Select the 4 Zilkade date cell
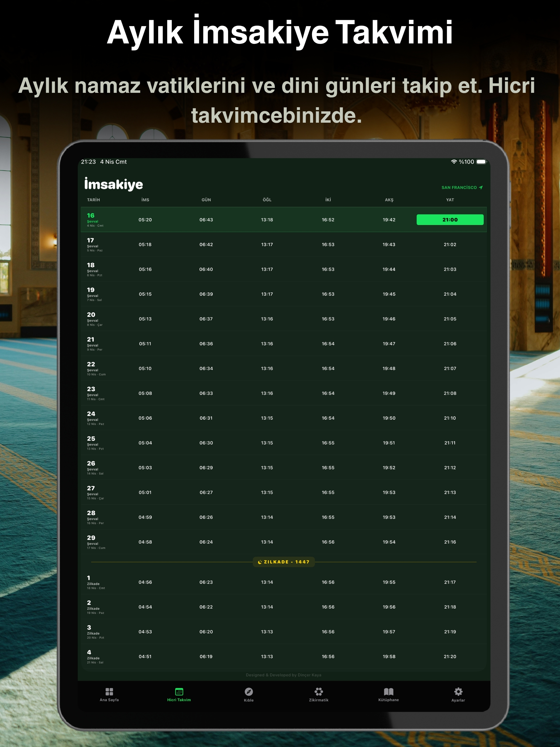 (x=95, y=657)
